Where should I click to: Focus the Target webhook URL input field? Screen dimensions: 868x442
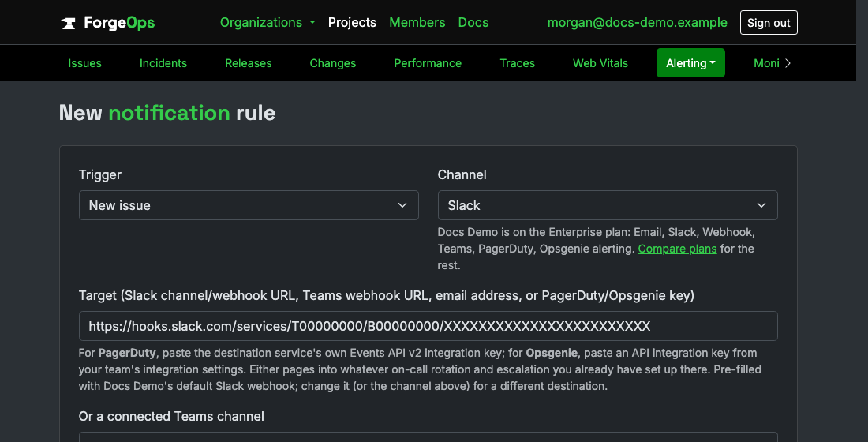coord(428,326)
